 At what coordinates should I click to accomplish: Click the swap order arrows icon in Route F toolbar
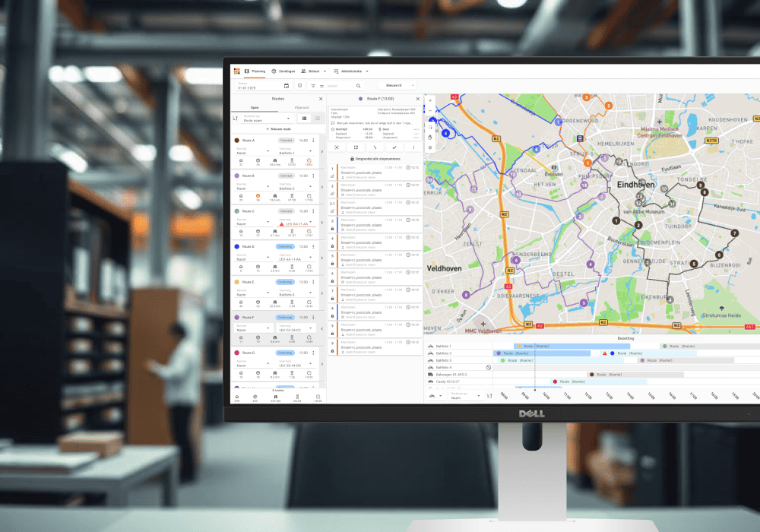point(375,147)
